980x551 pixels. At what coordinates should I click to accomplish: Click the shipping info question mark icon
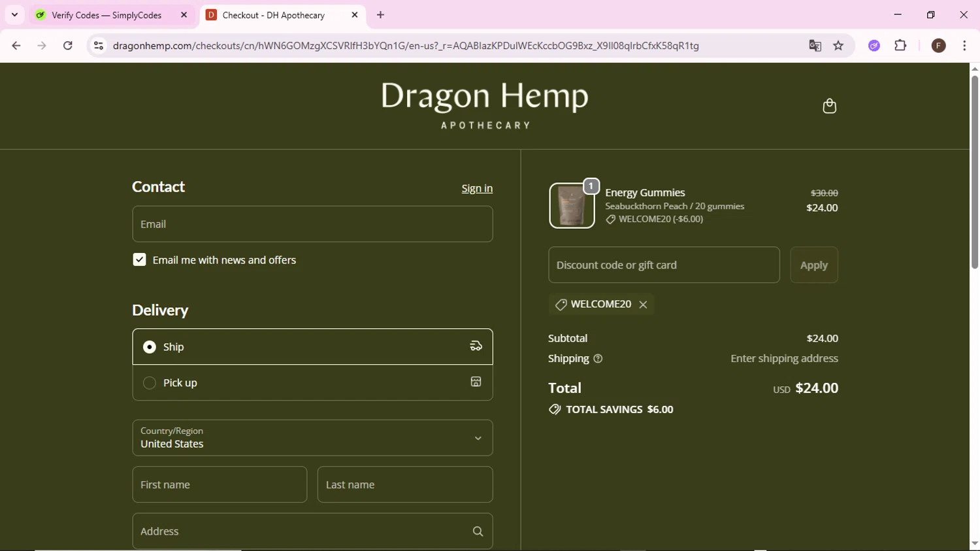pyautogui.click(x=598, y=359)
